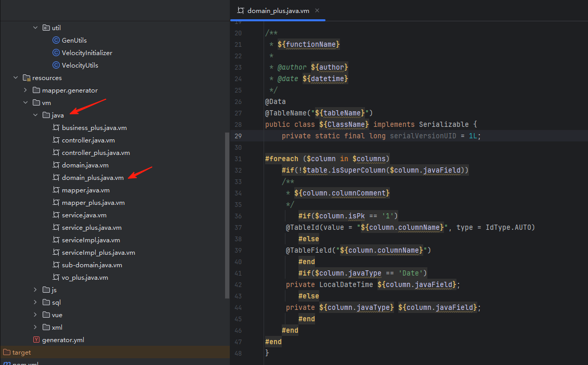Click the resources folder icon
This screenshot has width=588, height=365.
26,77
